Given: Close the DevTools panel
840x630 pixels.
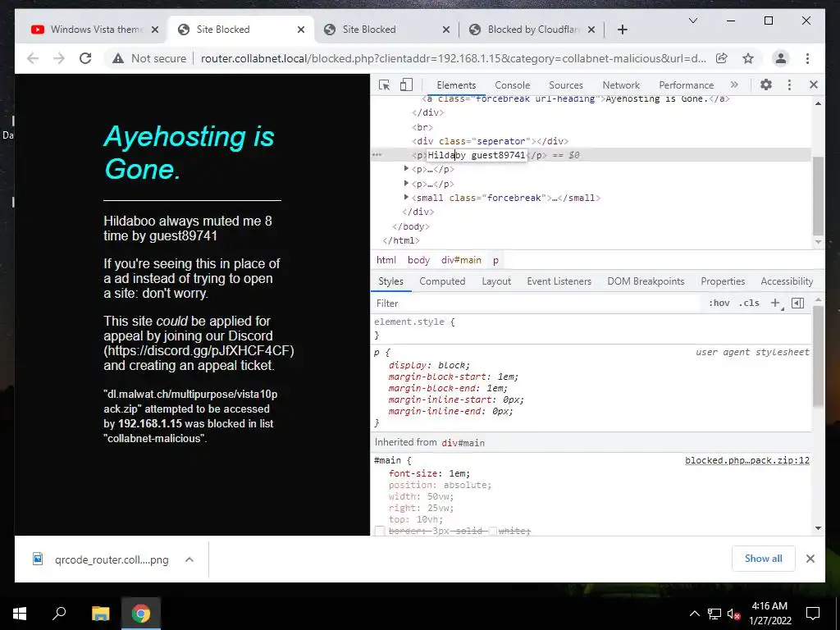Looking at the screenshot, I should [x=813, y=84].
